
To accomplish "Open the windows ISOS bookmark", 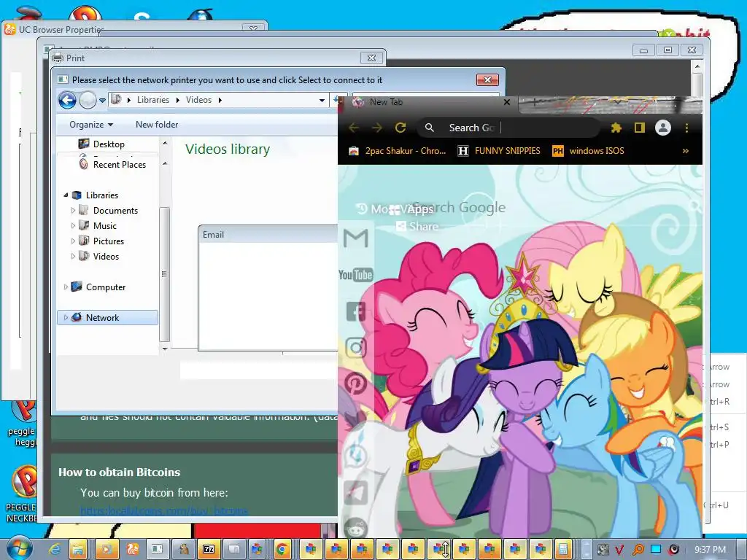I will click(589, 151).
